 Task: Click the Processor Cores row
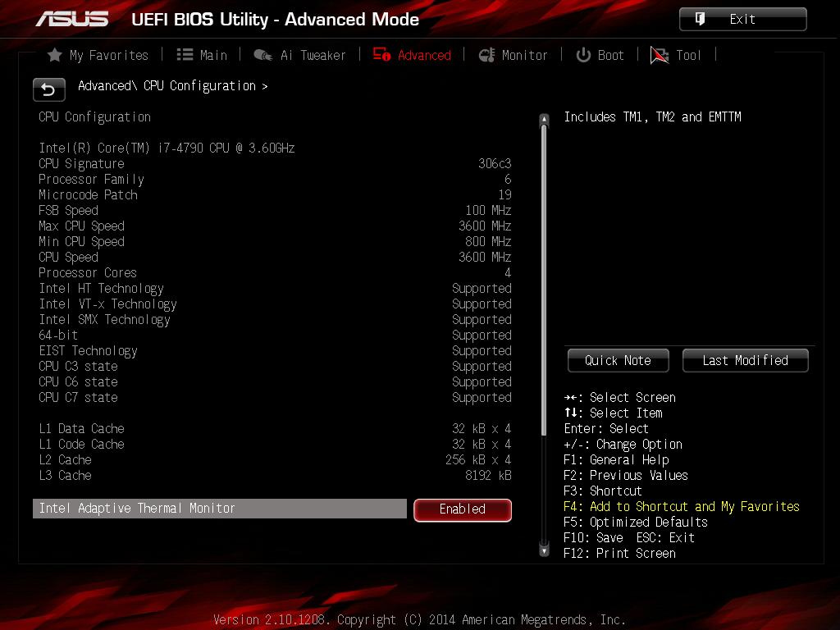[275, 272]
